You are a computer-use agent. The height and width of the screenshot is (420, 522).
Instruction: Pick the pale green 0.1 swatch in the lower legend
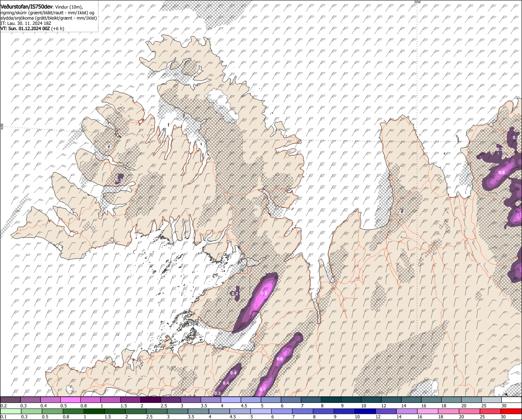point(11,411)
